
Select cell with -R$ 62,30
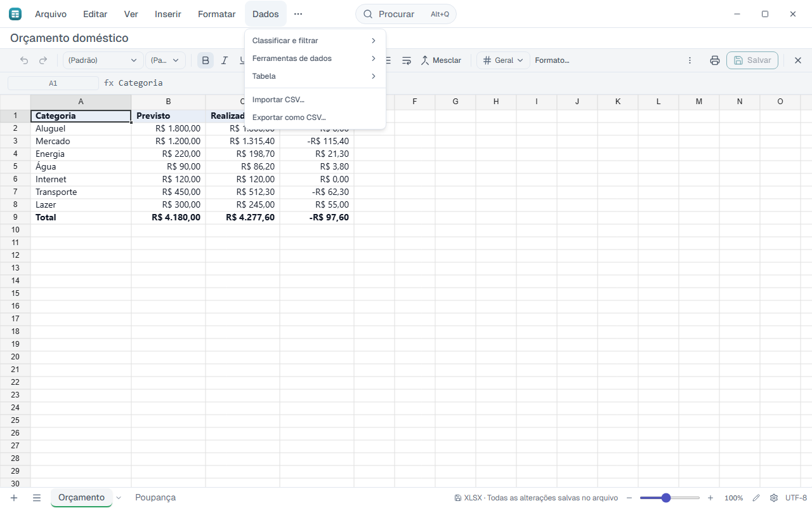point(317,192)
